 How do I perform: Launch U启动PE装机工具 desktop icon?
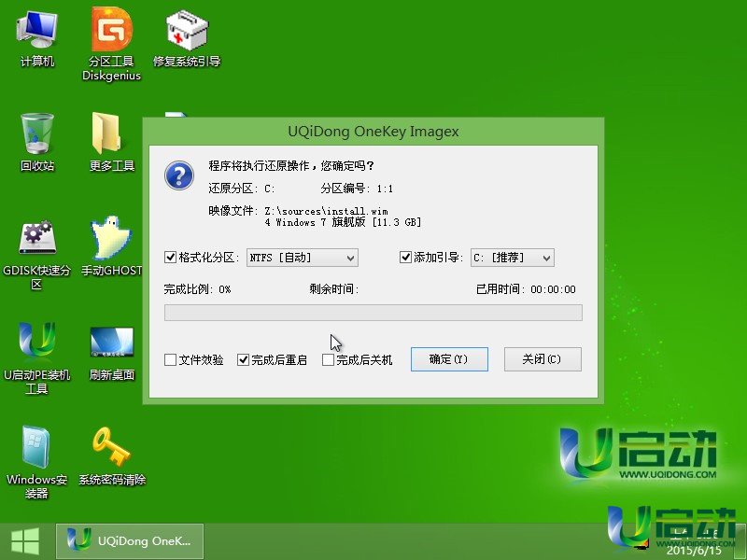click(x=36, y=359)
